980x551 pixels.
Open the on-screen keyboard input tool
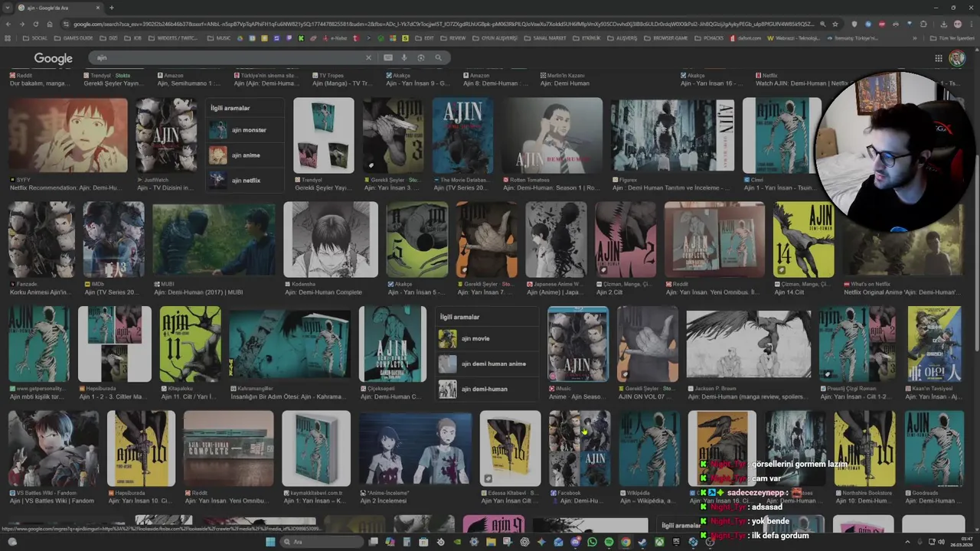(388, 57)
